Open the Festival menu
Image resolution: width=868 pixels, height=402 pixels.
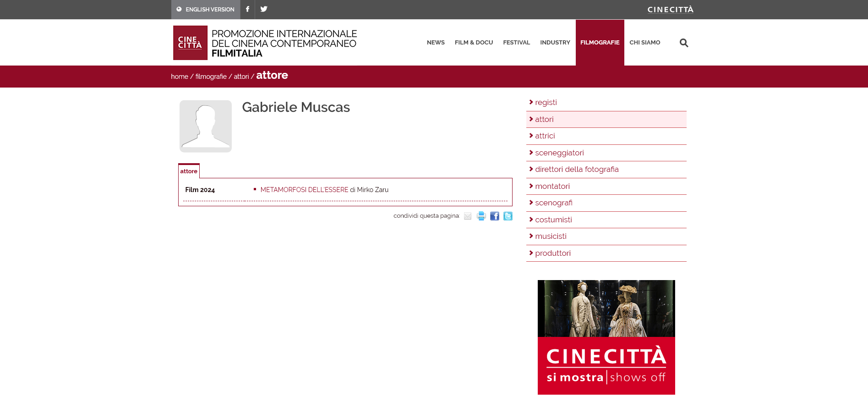click(x=516, y=43)
